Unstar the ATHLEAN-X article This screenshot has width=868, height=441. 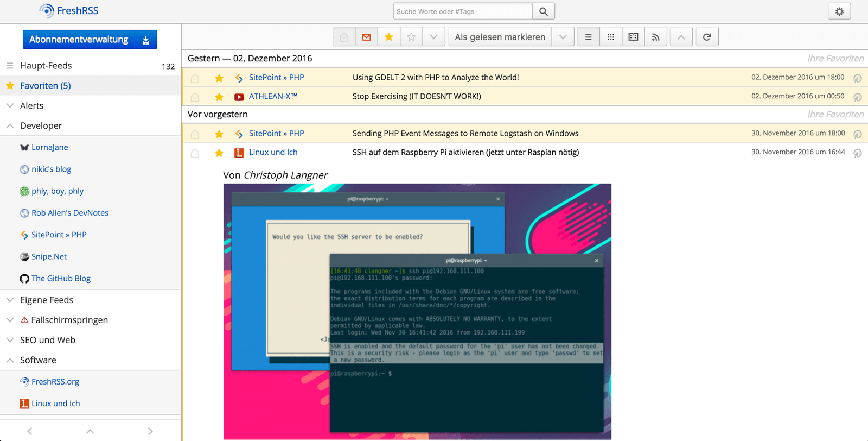[x=219, y=97]
